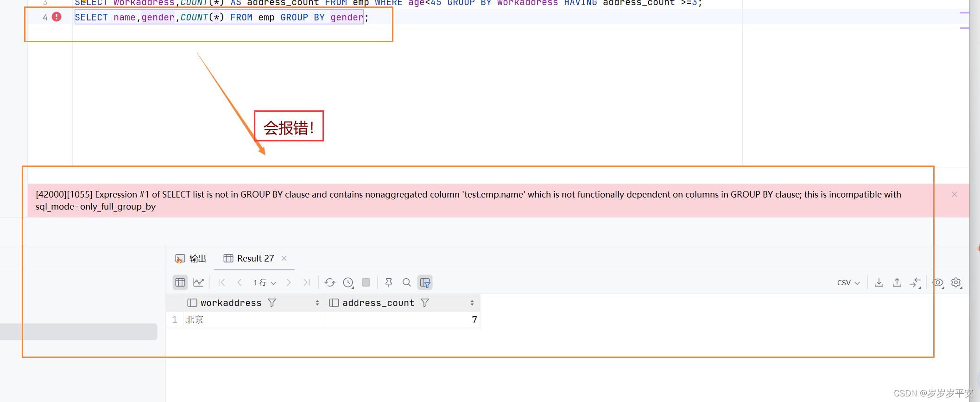
Task: Select row number 1 header
Action: [x=175, y=319]
